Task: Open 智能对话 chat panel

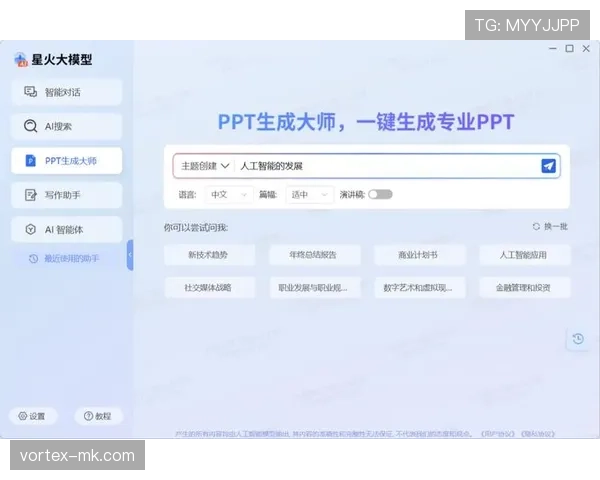Action: (x=67, y=92)
